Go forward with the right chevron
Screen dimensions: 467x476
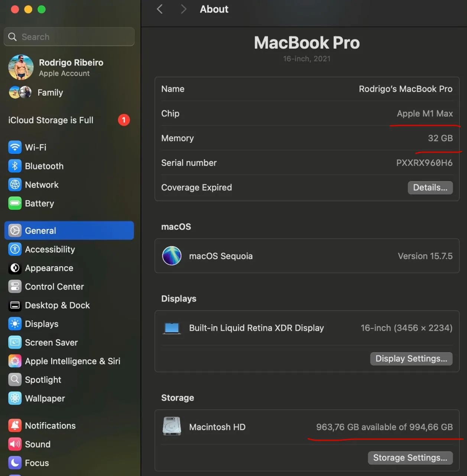pos(184,9)
